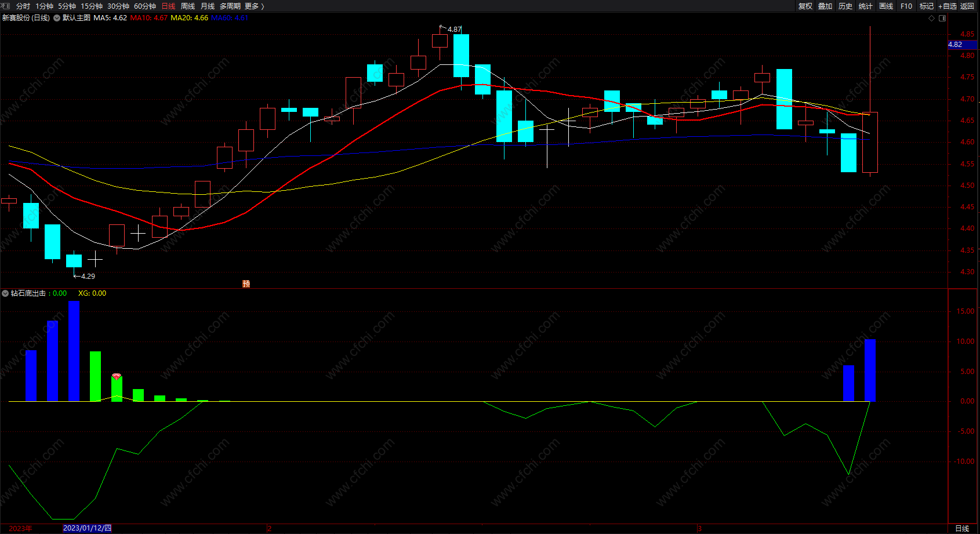Click the month 3 marker on time axis
980x534 pixels.
click(x=700, y=528)
